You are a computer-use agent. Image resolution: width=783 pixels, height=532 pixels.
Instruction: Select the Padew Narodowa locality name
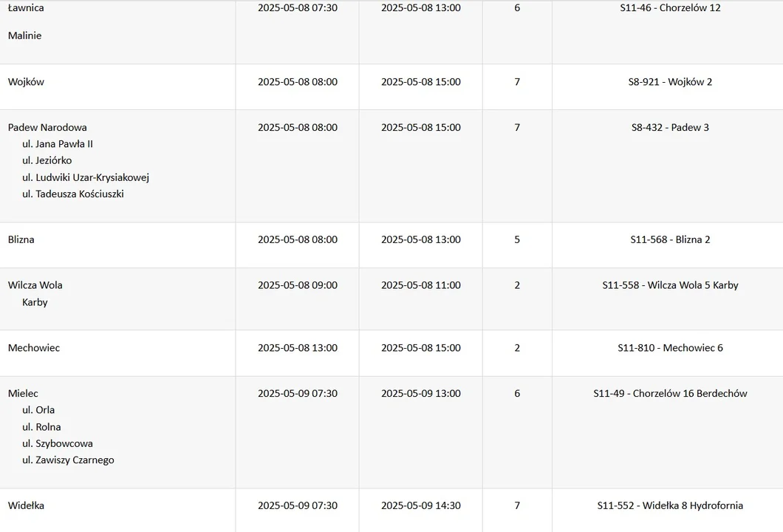coord(47,127)
